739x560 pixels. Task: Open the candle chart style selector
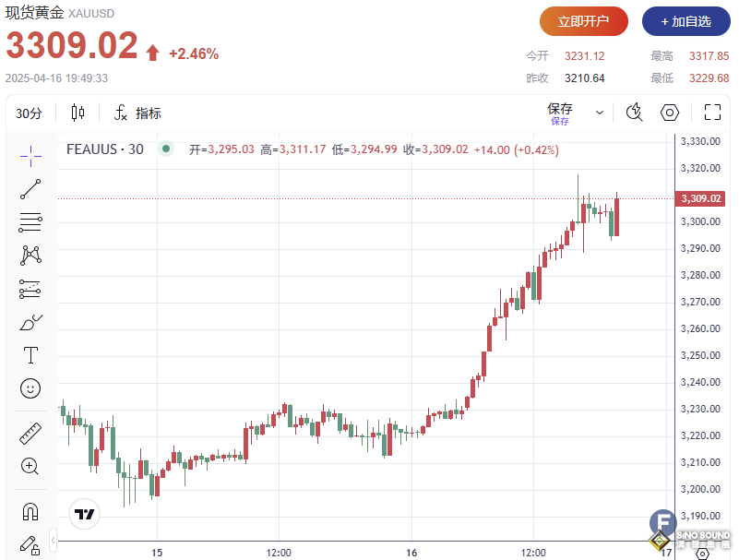(x=77, y=113)
